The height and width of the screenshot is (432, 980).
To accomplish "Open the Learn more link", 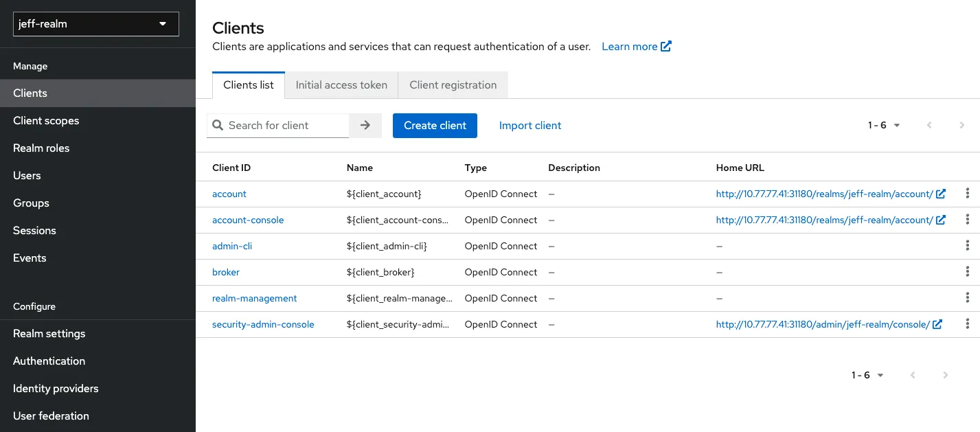I will pyautogui.click(x=637, y=47).
